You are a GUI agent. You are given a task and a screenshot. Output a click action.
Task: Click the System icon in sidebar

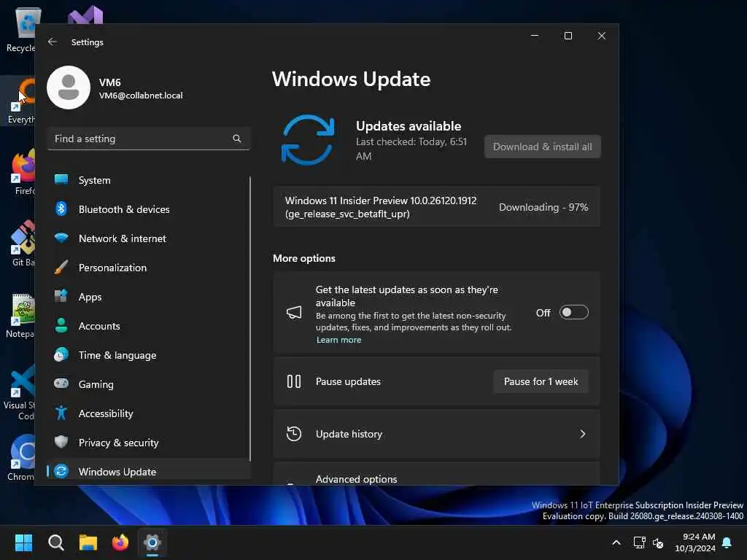click(x=61, y=179)
